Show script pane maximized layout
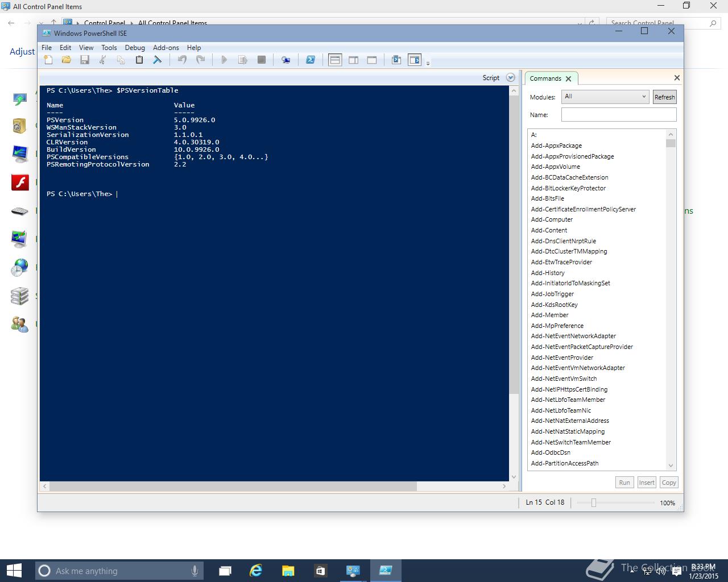728x582 pixels. tap(372, 60)
